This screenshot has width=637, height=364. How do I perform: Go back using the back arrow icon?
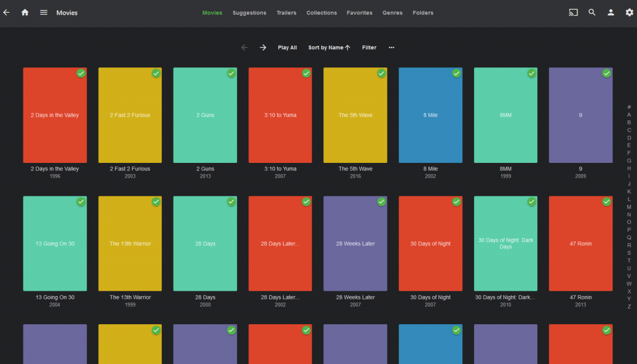tap(6, 12)
